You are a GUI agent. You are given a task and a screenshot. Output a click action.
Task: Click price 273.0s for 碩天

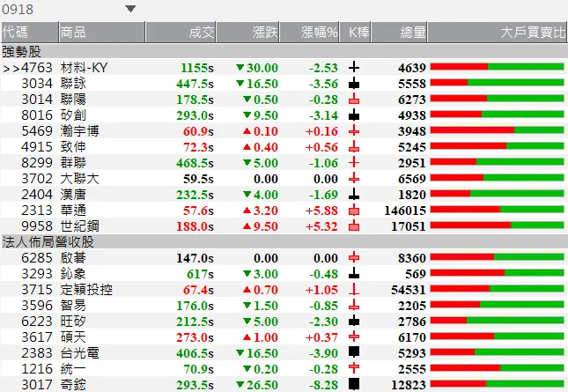(x=195, y=337)
